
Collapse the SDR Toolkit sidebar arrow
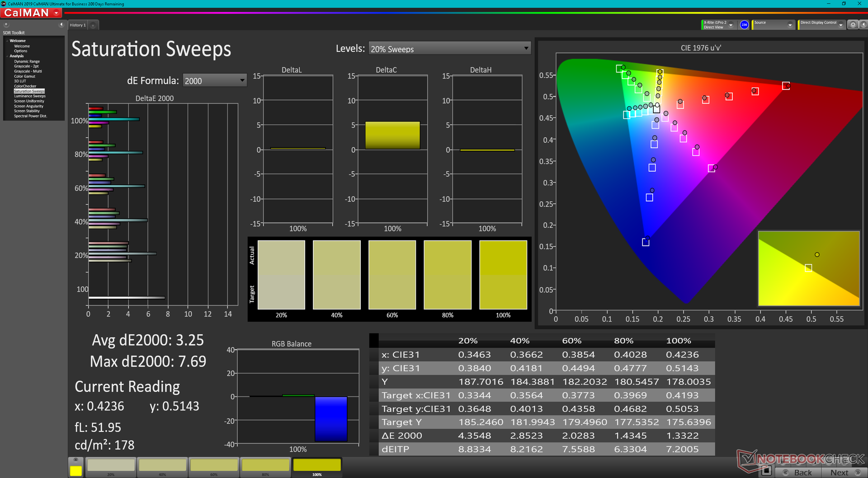61,24
